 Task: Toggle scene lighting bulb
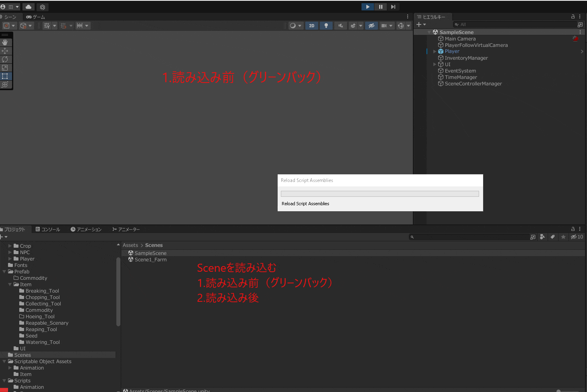[326, 26]
